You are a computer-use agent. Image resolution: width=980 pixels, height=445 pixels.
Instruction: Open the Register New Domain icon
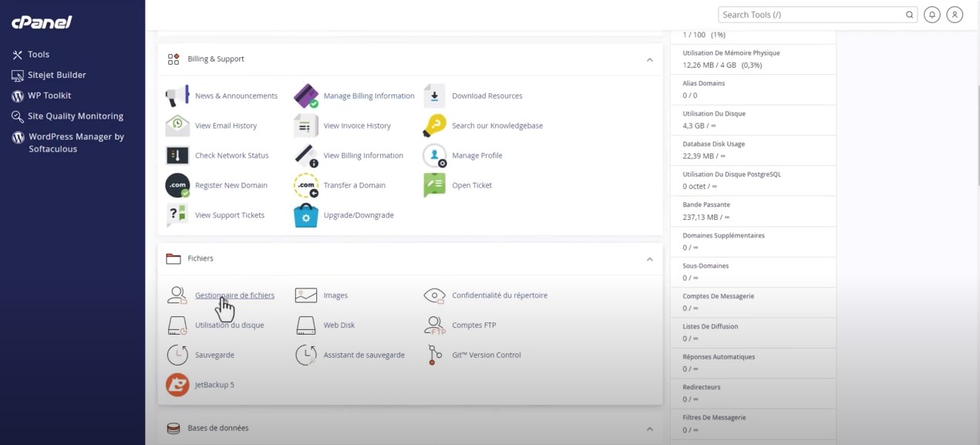point(177,185)
